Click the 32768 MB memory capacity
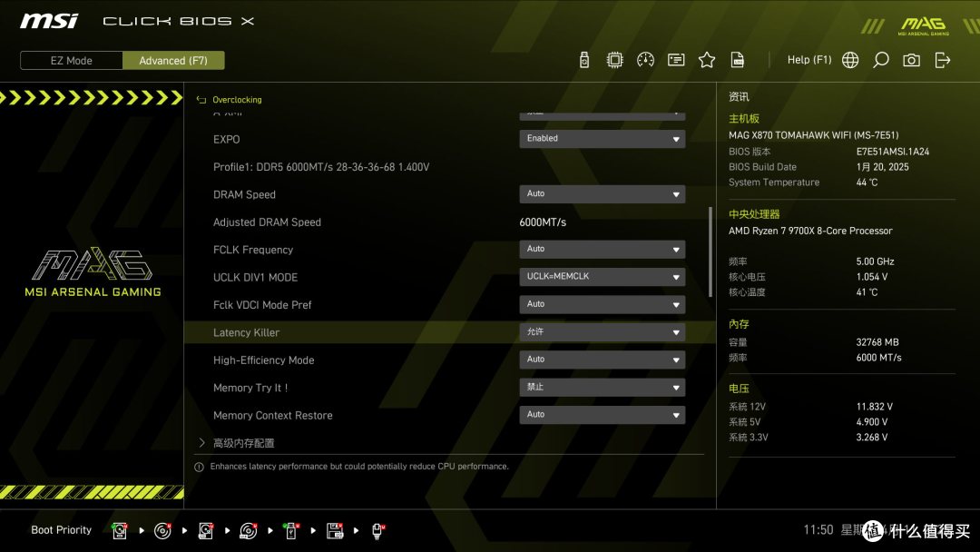The width and height of the screenshot is (980, 552). coord(877,342)
